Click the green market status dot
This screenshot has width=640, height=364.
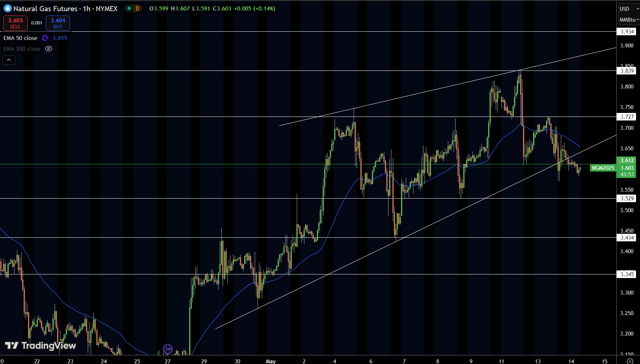129,8
